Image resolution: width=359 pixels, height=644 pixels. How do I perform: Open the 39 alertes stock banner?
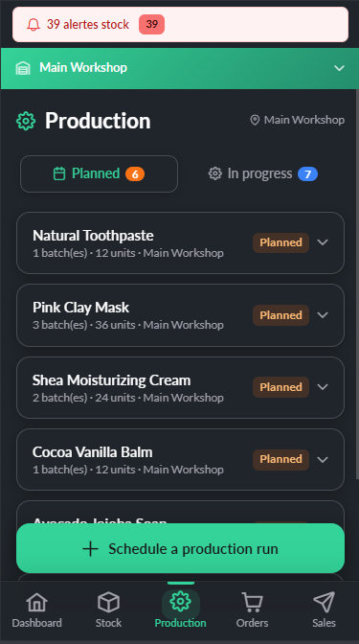pyautogui.click(x=180, y=24)
